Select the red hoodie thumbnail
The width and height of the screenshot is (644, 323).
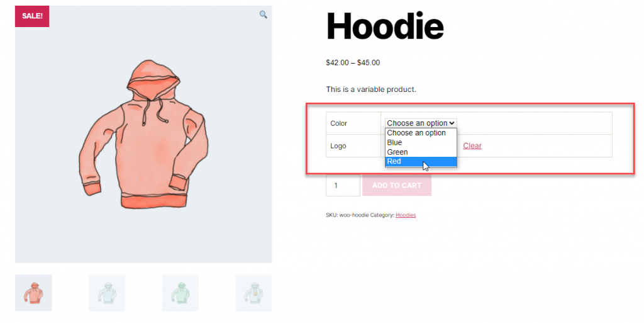pos(34,293)
